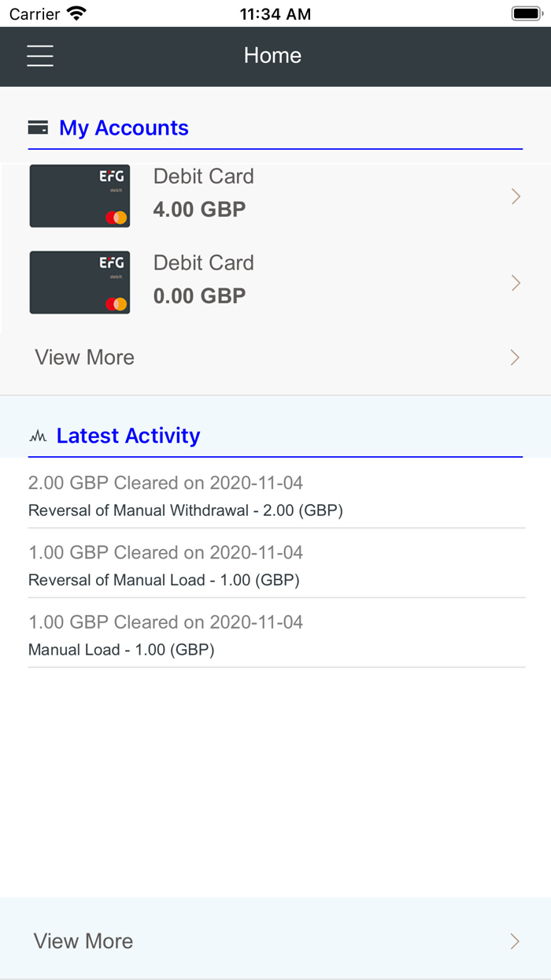Select the My Accounts section header
551x980 pixels.
pyautogui.click(x=123, y=127)
